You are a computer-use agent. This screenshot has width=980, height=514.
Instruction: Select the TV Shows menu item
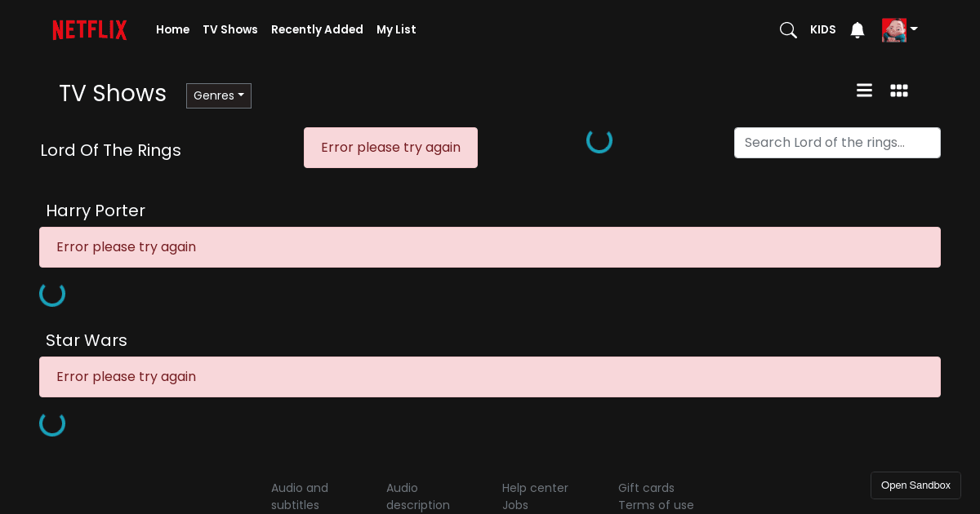[230, 29]
